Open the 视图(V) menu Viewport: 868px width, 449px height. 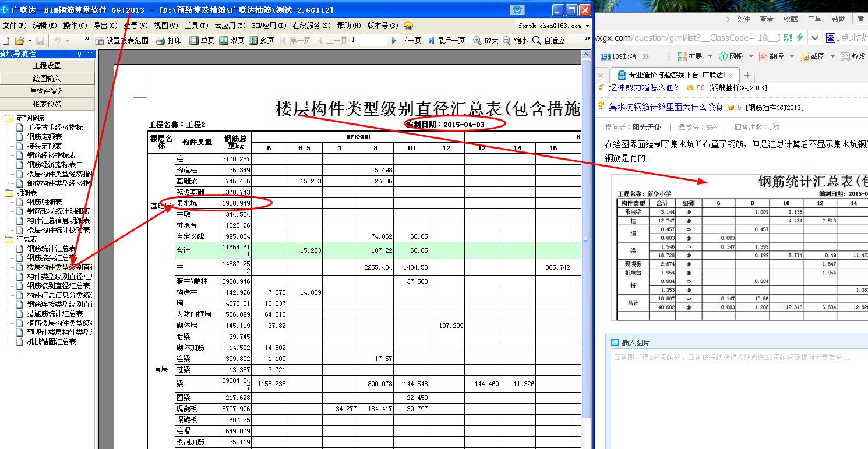click(165, 26)
